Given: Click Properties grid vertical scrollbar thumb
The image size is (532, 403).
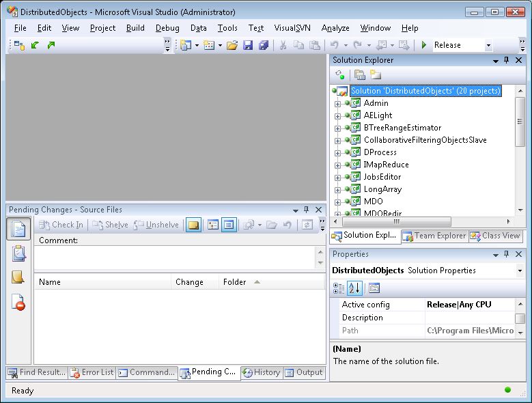Looking at the screenshot, I should [520, 318].
